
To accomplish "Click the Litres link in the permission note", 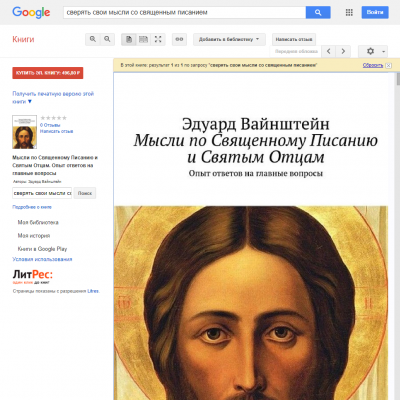I will click(93, 291).
